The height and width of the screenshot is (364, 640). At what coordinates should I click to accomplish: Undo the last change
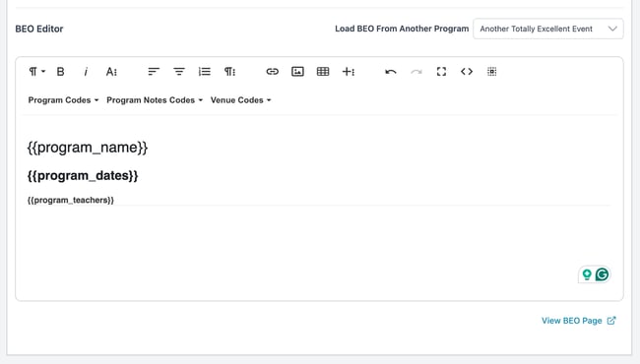pos(391,72)
